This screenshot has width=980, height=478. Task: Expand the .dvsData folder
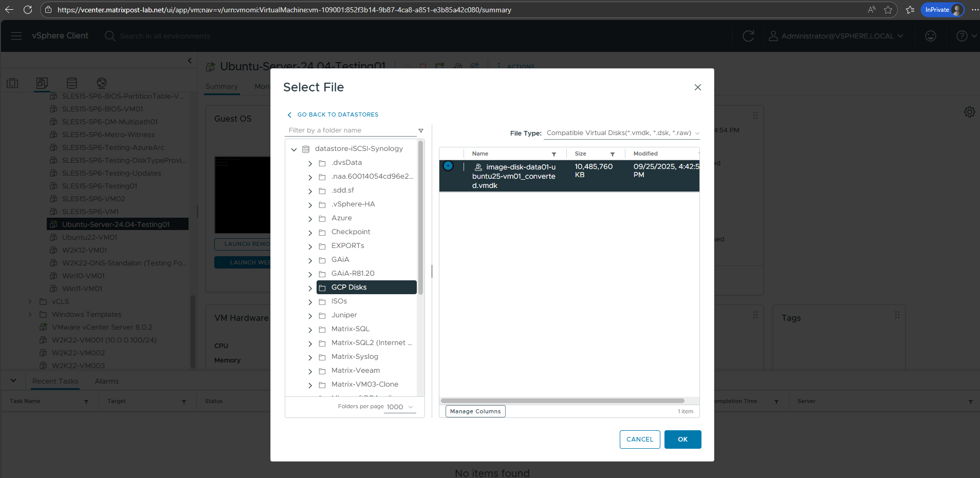point(310,163)
